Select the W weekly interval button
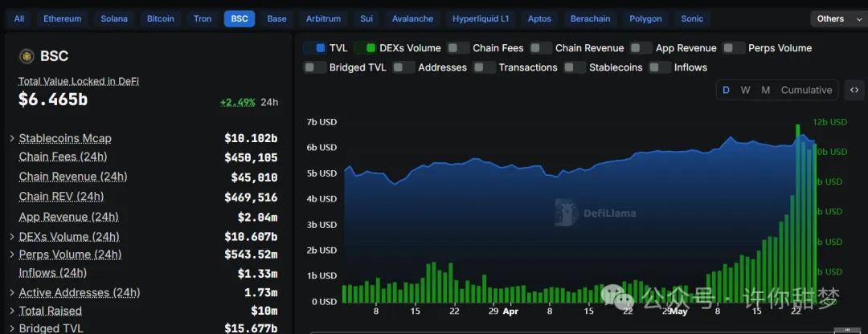Screen dimensions: 868x334 [746, 90]
